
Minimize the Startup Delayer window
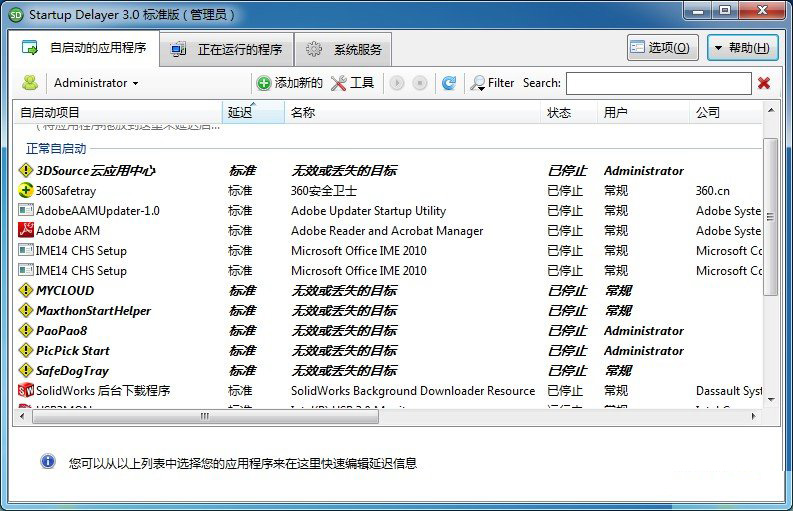pyautogui.click(x=698, y=10)
